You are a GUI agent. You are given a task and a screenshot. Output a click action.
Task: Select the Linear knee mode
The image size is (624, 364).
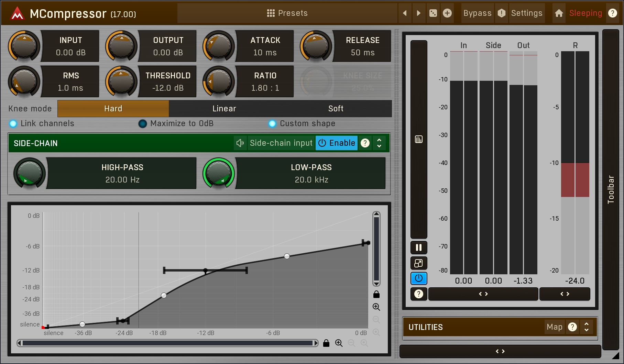pos(224,109)
